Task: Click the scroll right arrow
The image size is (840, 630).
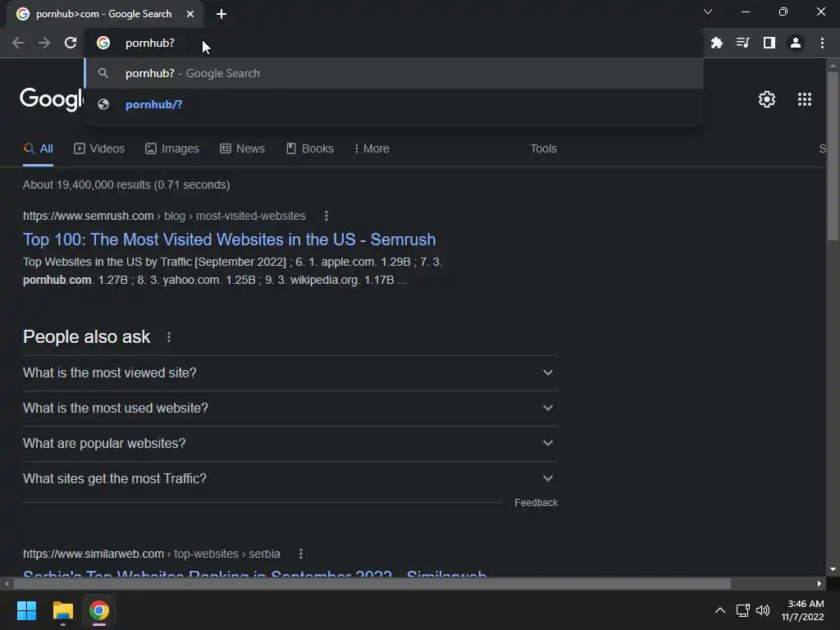Action: [819, 584]
